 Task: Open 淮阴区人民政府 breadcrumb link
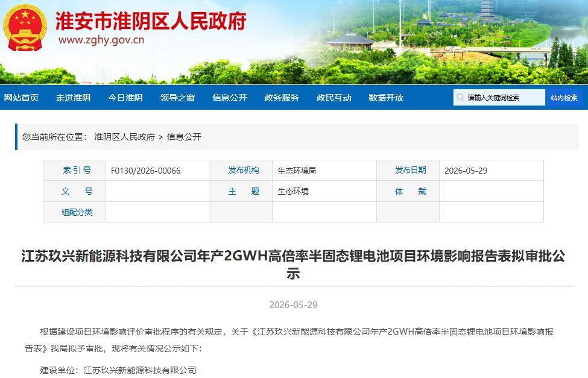(x=124, y=137)
